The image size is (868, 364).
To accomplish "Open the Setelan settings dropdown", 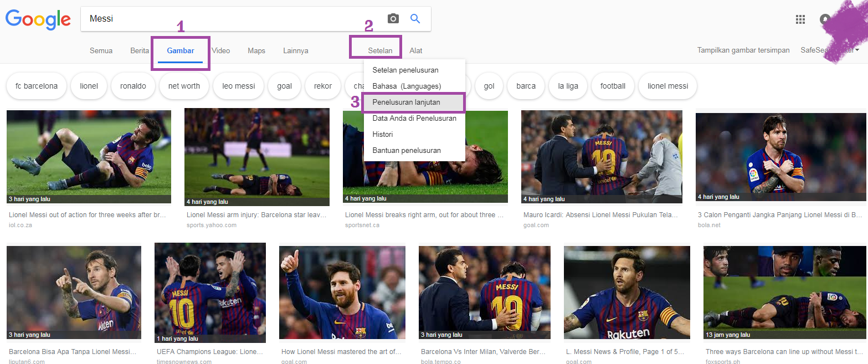I will [x=380, y=50].
